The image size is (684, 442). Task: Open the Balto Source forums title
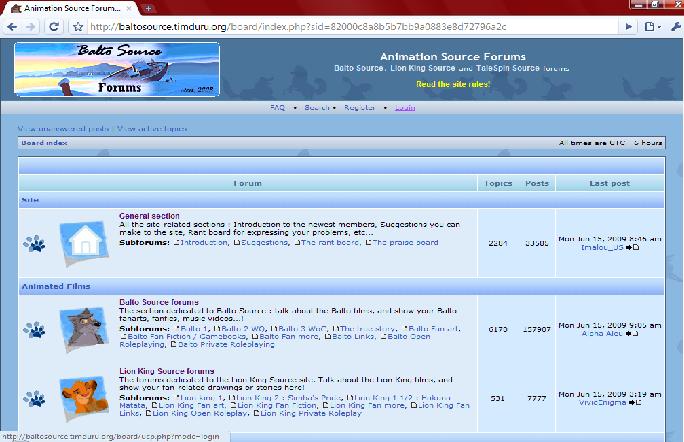159,302
